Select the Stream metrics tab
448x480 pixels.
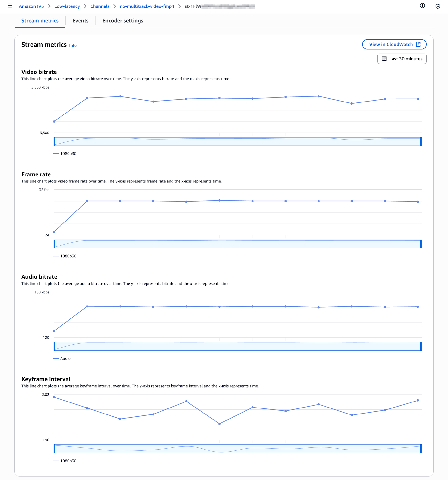(40, 21)
